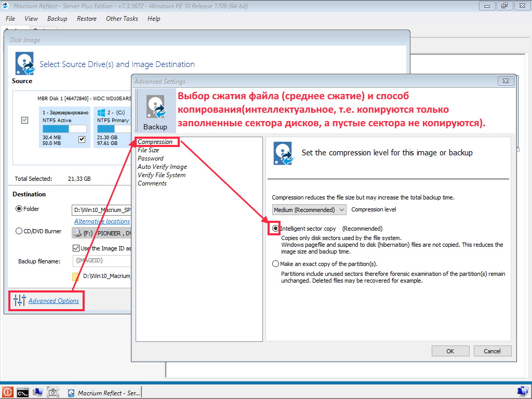The height and width of the screenshot is (399, 532).
Task: Select Compression in the settings list
Action: [x=155, y=142]
